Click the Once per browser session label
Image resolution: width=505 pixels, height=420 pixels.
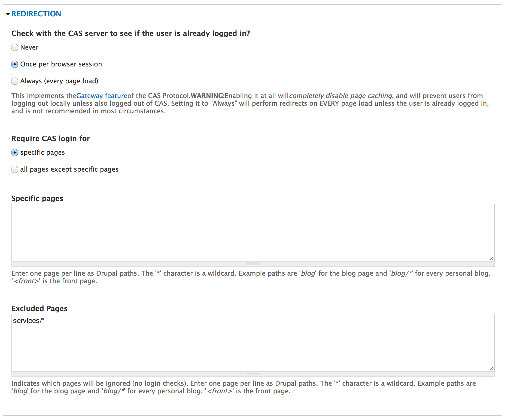[x=61, y=64]
